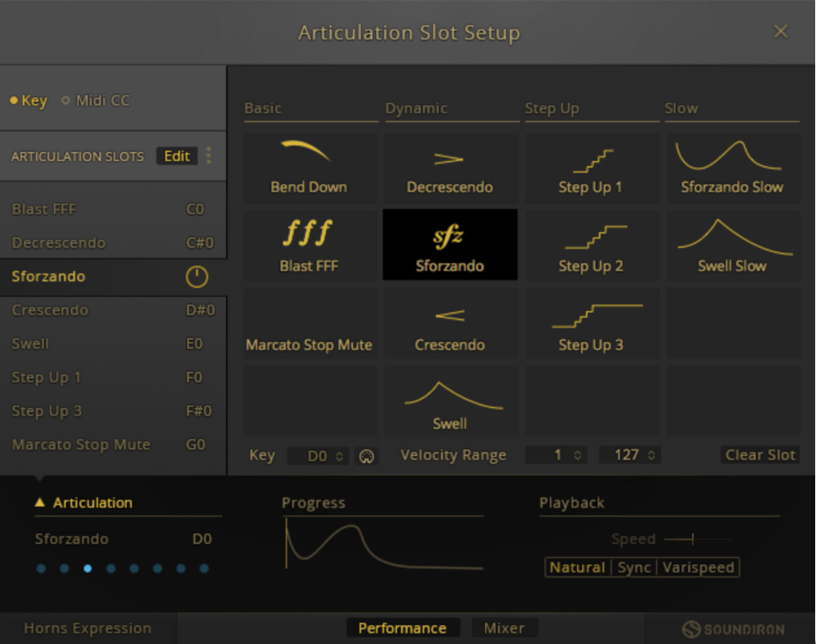The height and width of the screenshot is (644, 816).
Task: Select the Decrescendo C#0 slot
Action: (113, 243)
